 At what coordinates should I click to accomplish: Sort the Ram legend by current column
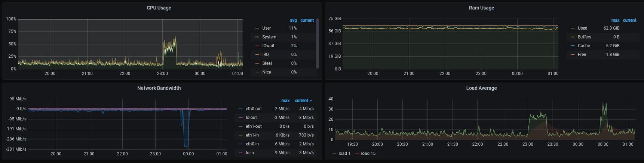click(629, 20)
